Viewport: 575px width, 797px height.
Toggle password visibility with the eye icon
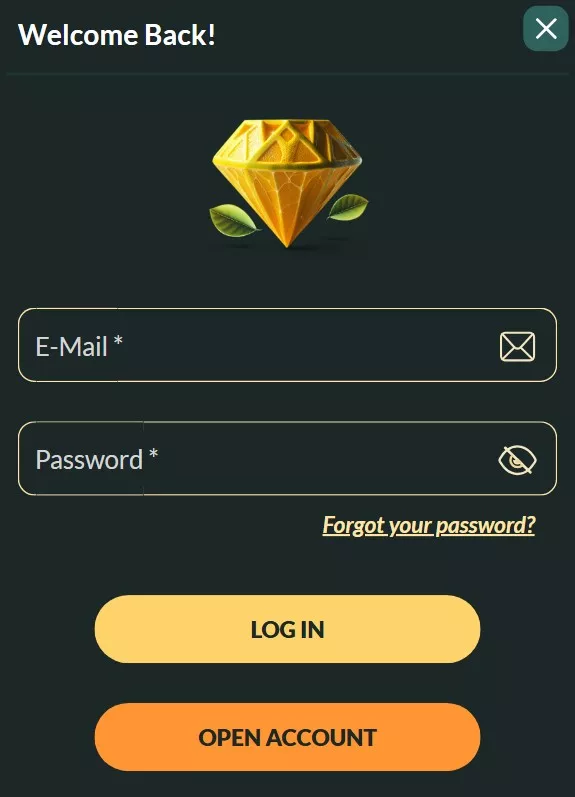517,460
